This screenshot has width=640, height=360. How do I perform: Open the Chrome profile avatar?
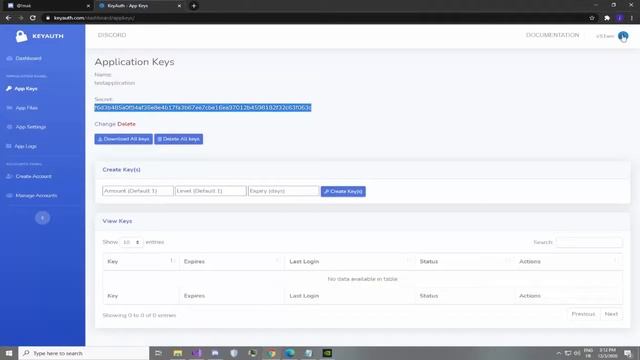point(620,18)
